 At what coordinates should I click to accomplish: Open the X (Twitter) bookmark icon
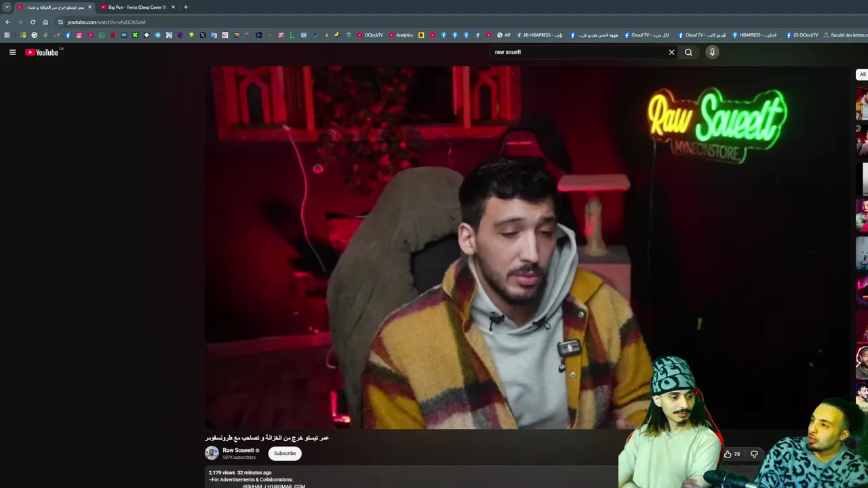tap(203, 35)
